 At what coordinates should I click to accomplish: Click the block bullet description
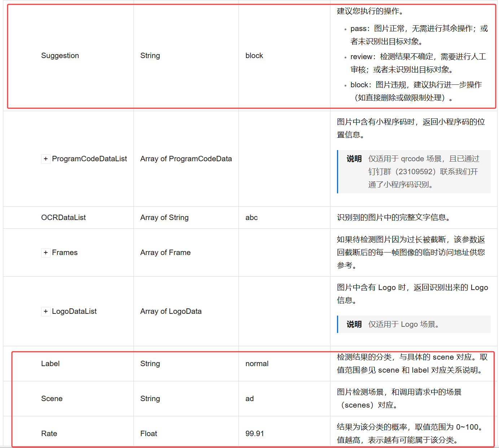point(416,91)
